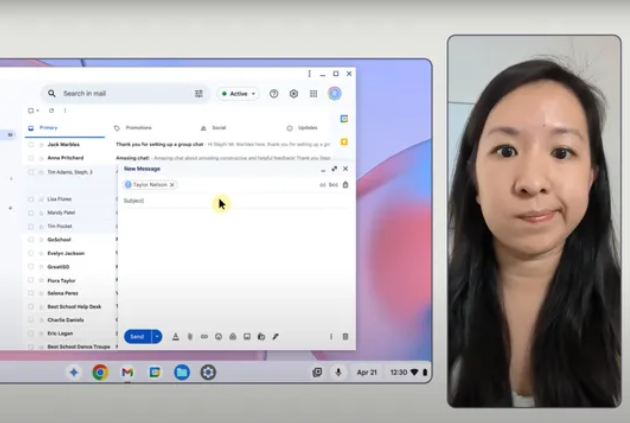630x423 pixels.
Task: Open the select-all checkbox dropdown
Action: click(x=38, y=110)
